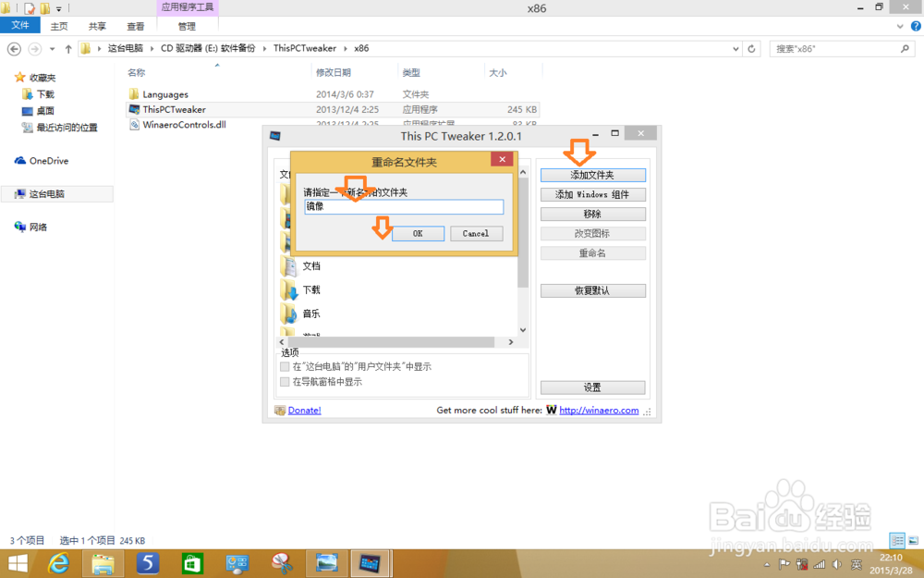Open the address bar history dropdown arrow

pyautogui.click(x=736, y=48)
